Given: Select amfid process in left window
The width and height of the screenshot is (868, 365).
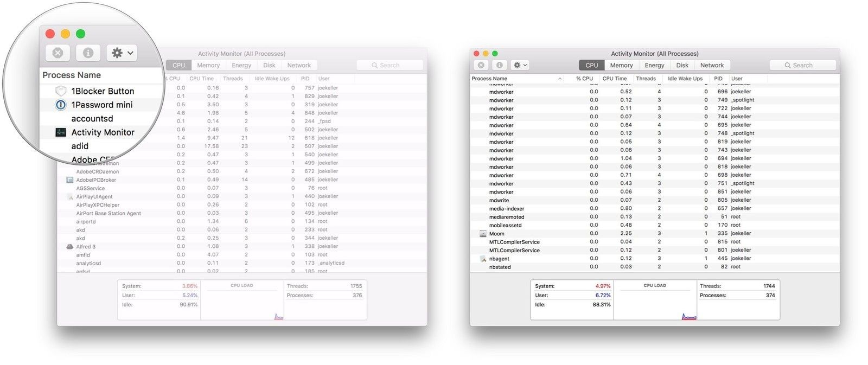Looking at the screenshot, I should click(242, 255).
